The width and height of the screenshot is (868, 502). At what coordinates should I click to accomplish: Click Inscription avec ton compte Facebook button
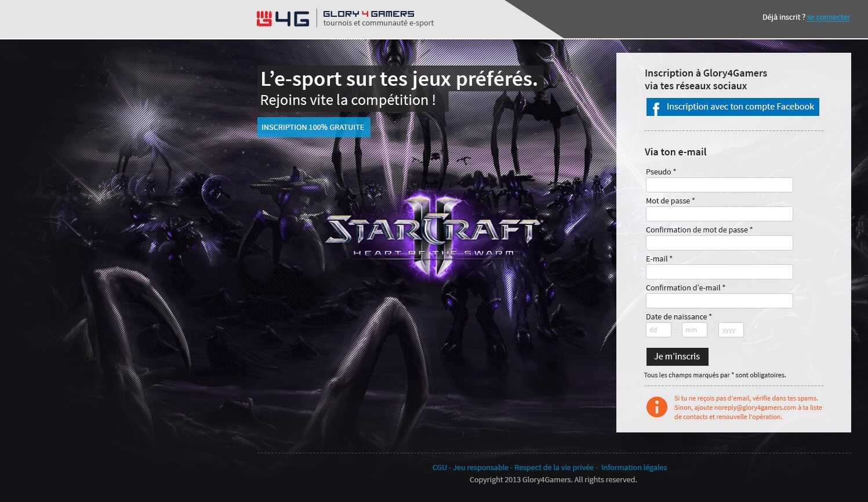click(733, 107)
